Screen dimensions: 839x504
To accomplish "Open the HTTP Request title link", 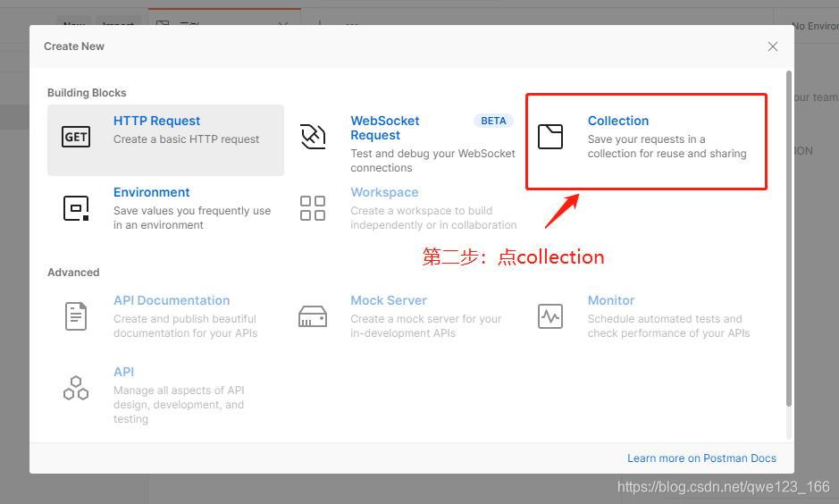I will point(156,121).
